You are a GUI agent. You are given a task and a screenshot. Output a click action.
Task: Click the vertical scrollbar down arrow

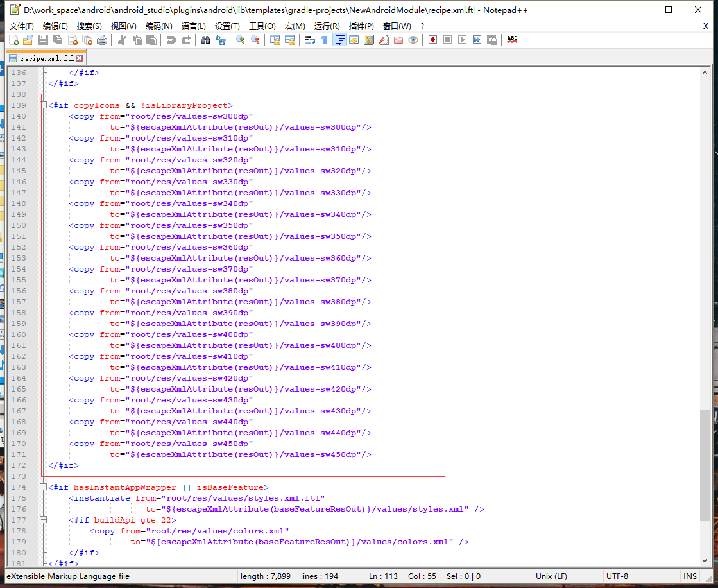click(x=705, y=561)
